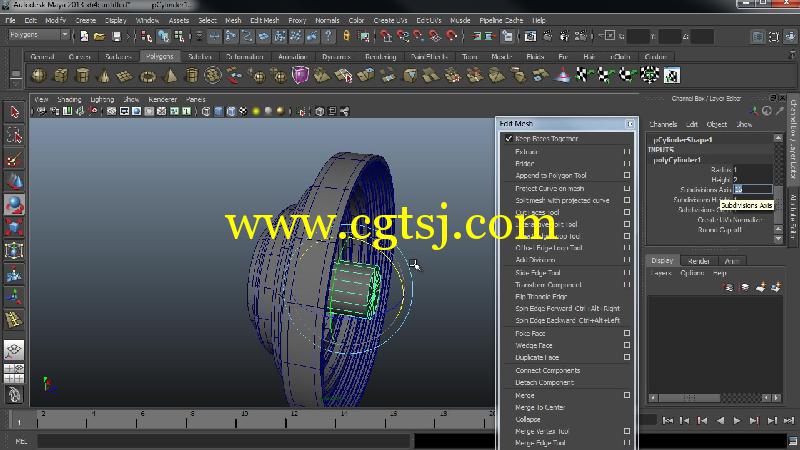
Task: Switch to the Surfaces shelf tab
Action: pos(118,57)
